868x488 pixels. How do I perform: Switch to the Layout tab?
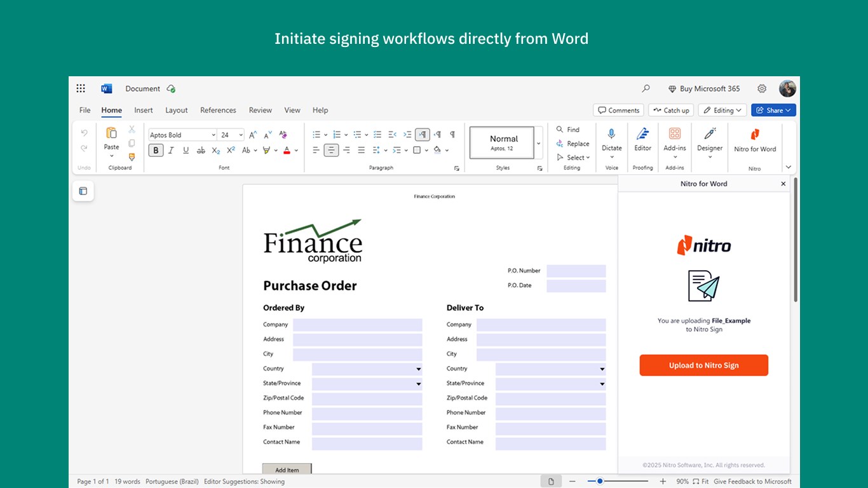tap(177, 110)
